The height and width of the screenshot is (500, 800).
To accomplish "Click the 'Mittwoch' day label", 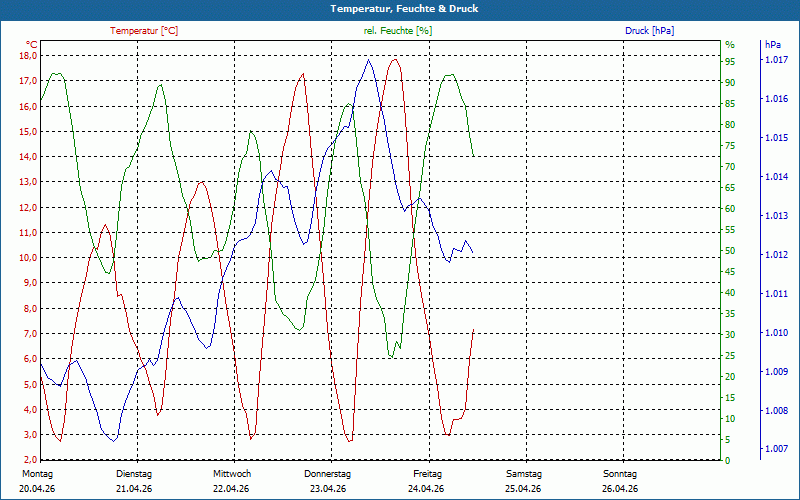I will 232,474.
